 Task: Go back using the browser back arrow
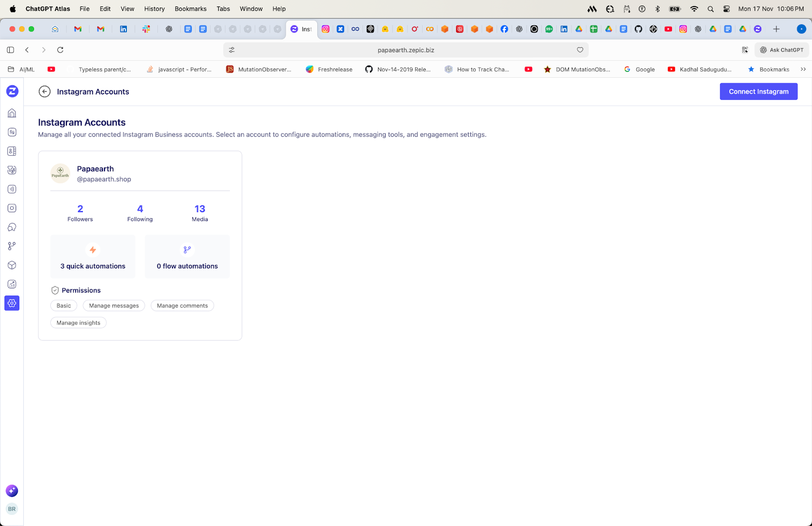pyautogui.click(x=27, y=50)
